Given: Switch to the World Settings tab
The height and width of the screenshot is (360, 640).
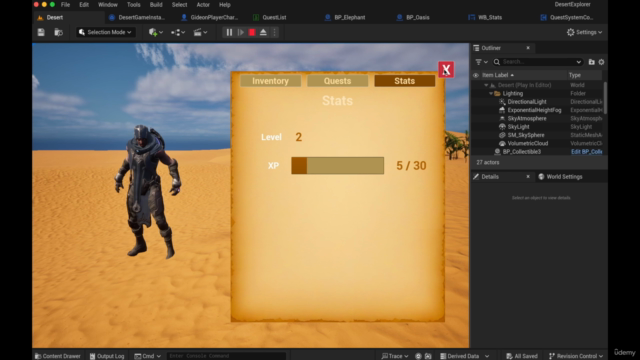Looking at the screenshot, I should point(560,177).
